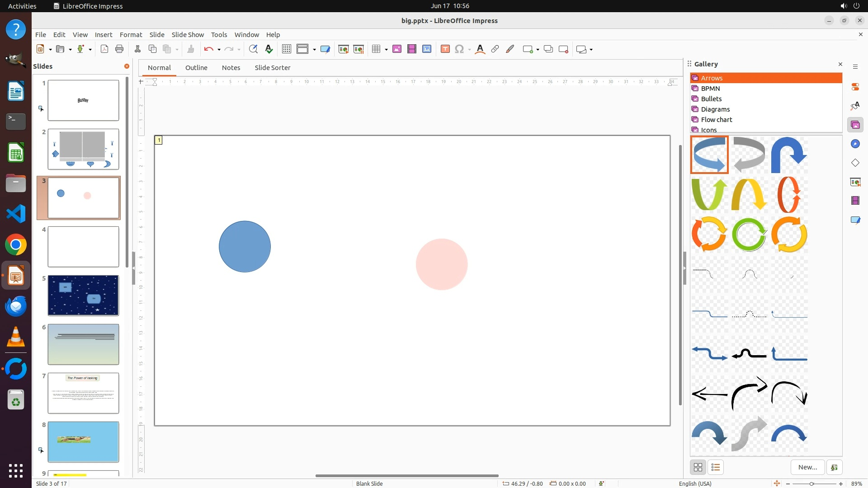868x488 pixels.
Task: Open the New Slide layout dropdown arrow
Action: click(538, 50)
